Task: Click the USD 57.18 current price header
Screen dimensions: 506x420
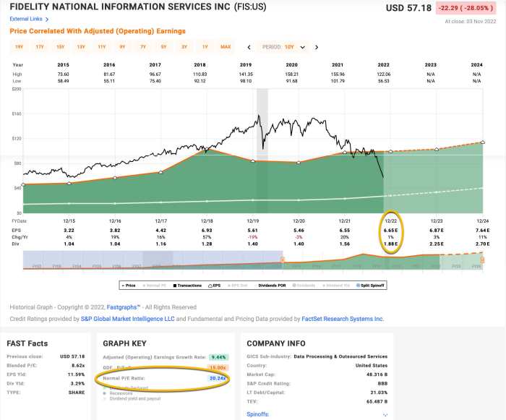Action: point(408,8)
